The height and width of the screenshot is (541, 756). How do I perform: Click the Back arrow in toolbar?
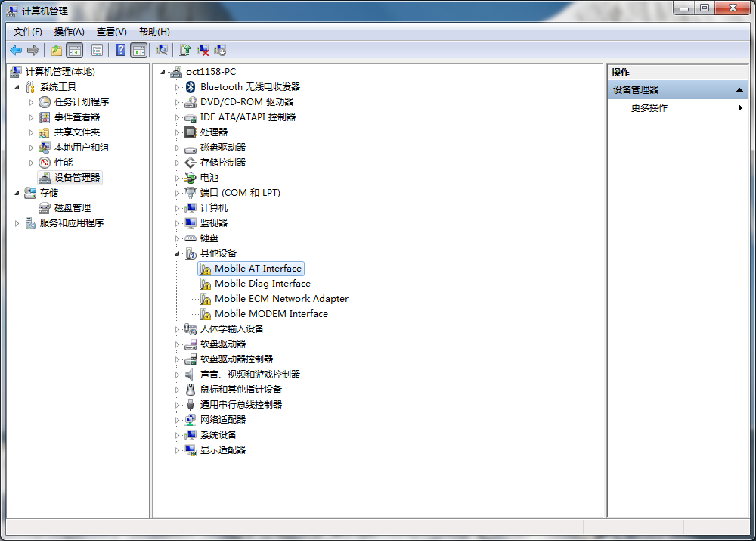tap(16, 50)
